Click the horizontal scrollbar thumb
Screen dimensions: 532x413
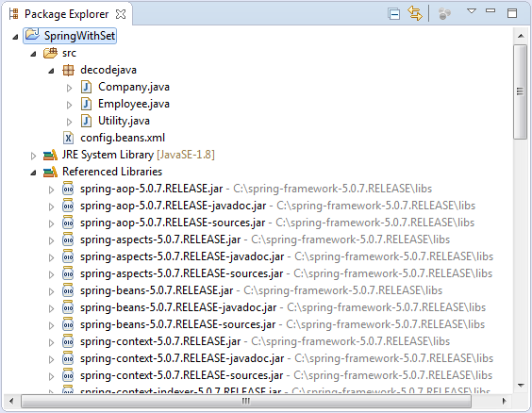click(x=246, y=401)
